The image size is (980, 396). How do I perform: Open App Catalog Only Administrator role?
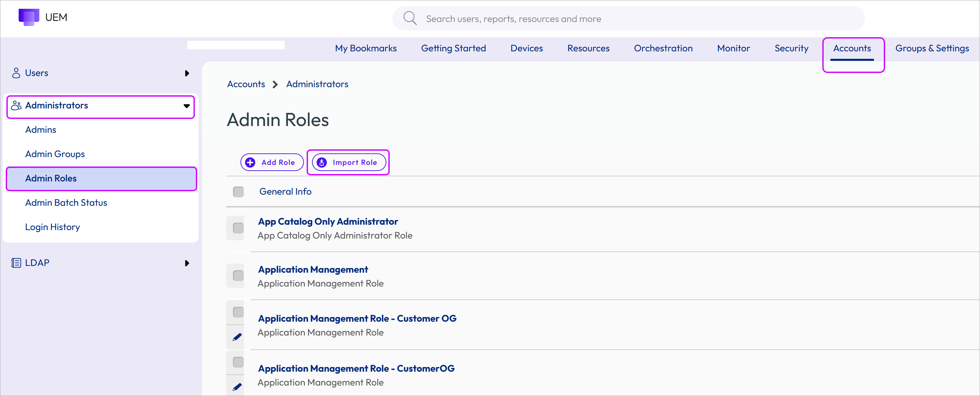pyautogui.click(x=328, y=222)
